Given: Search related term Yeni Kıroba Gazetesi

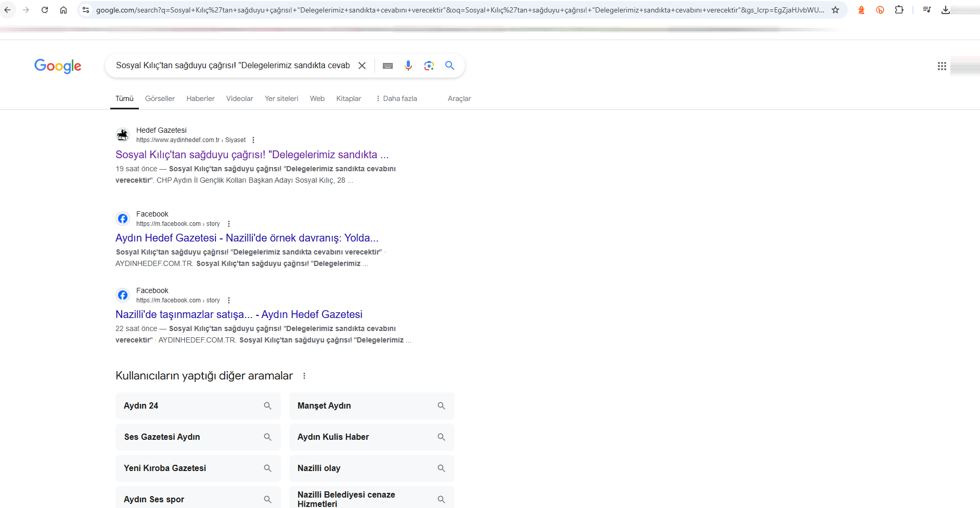Looking at the screenshot, I should coord(198,468).
